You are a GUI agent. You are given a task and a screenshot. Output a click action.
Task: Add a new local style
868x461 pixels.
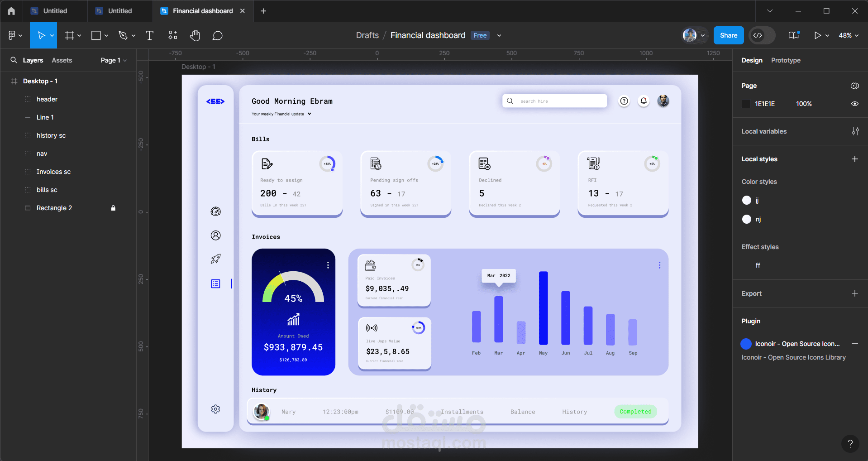(854, 159)
